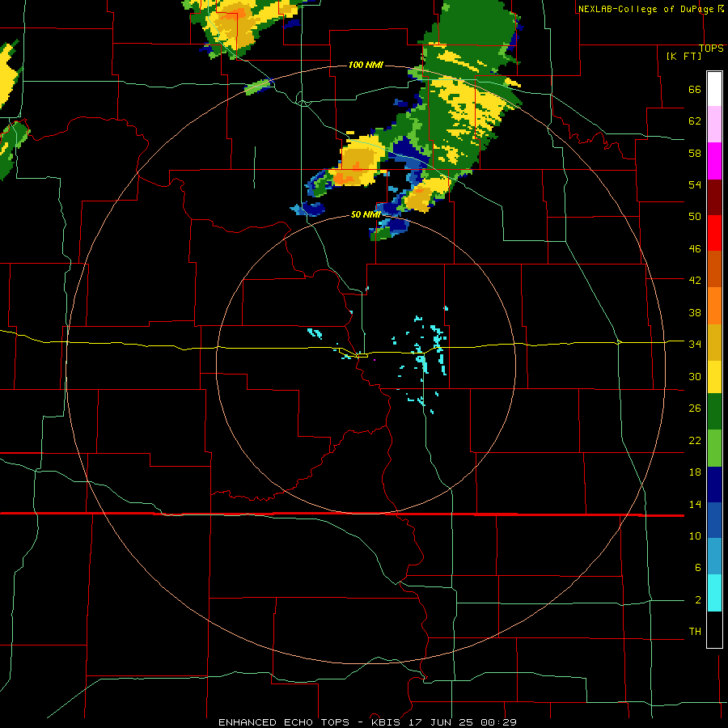Click the '100 NMI' range ring label
Image resolution: width=728 pixels, height=728 pixels.
366,65
